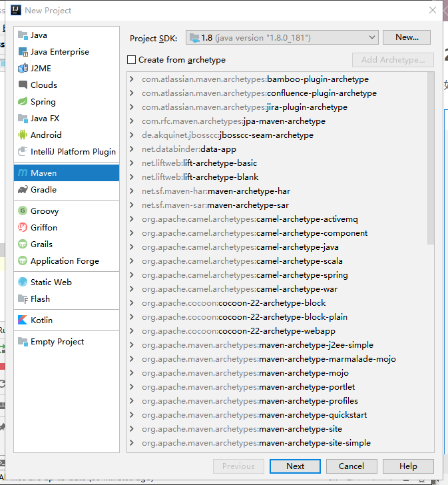Click the Cancel button
This screenshot has width=448, height=485.
pyautogui.click(x=351, y=466)
